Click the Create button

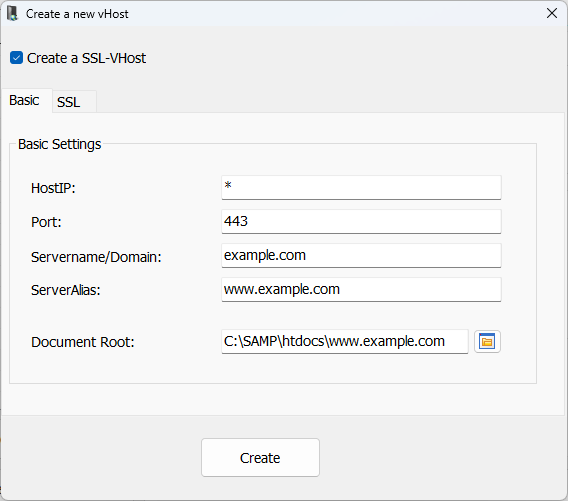[260, 458]
